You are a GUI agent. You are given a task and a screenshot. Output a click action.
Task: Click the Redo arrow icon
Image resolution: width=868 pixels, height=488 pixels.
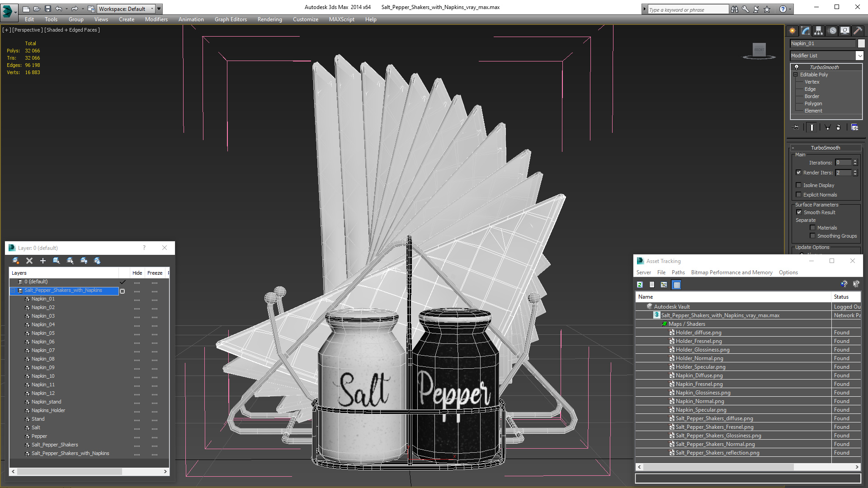[x=74, y=9]
